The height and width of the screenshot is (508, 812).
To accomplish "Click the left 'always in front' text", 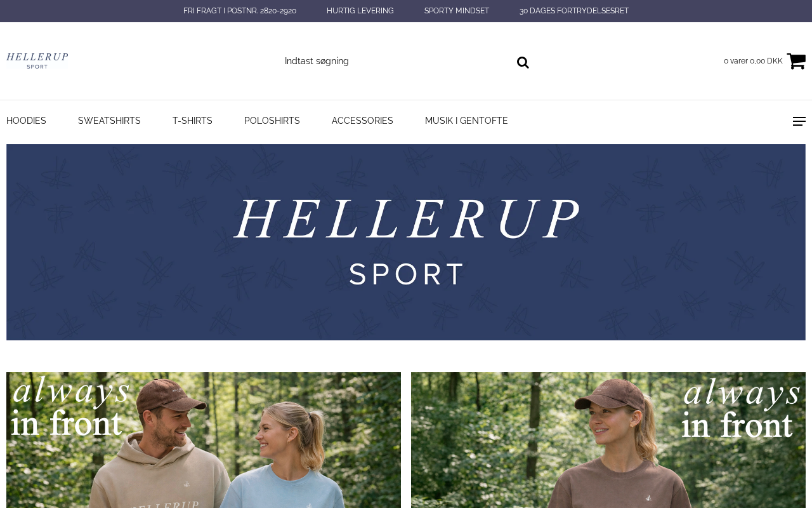I will tap(71, 407).
